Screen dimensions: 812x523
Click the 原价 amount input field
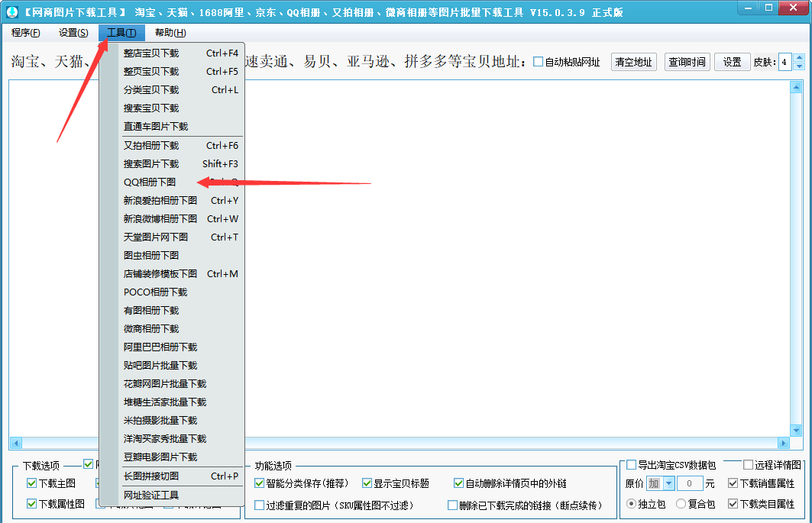tap(689, 483)
